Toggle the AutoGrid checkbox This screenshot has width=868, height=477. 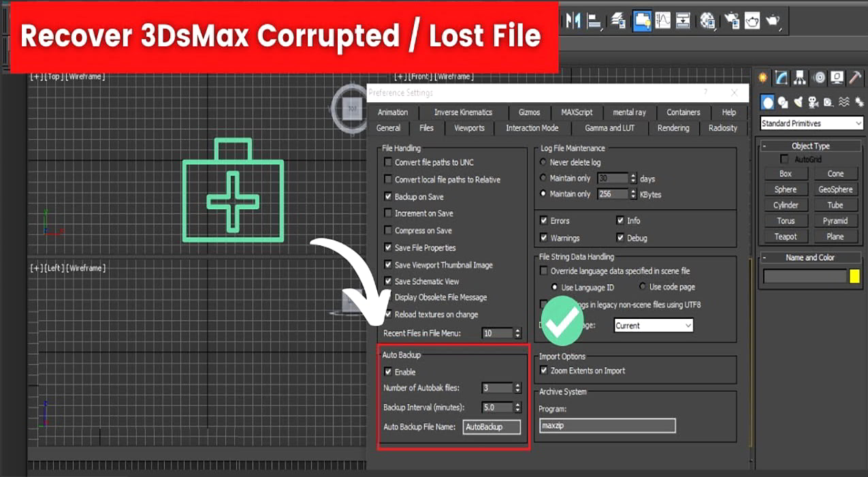(784, 159)
